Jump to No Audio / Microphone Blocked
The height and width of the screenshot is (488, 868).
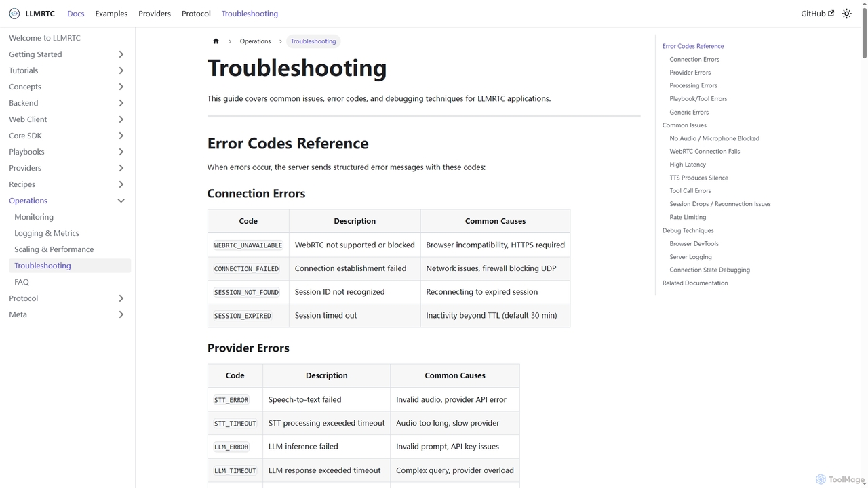point(714,138)
